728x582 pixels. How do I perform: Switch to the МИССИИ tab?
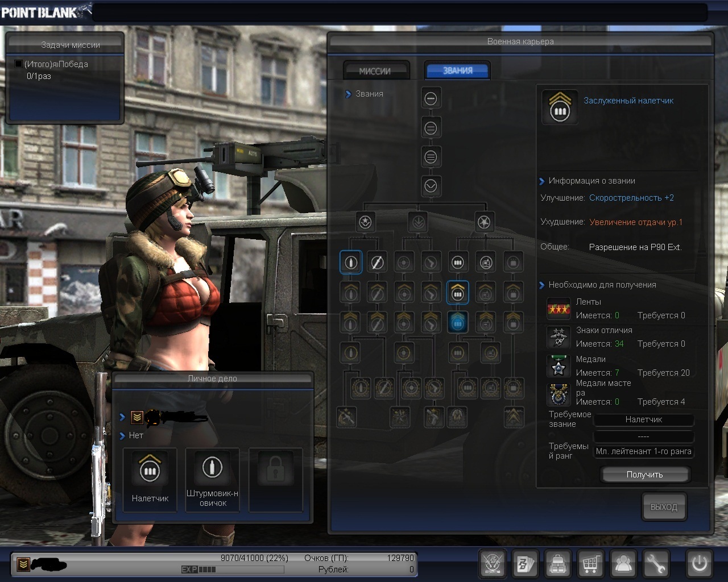[375, 71]
